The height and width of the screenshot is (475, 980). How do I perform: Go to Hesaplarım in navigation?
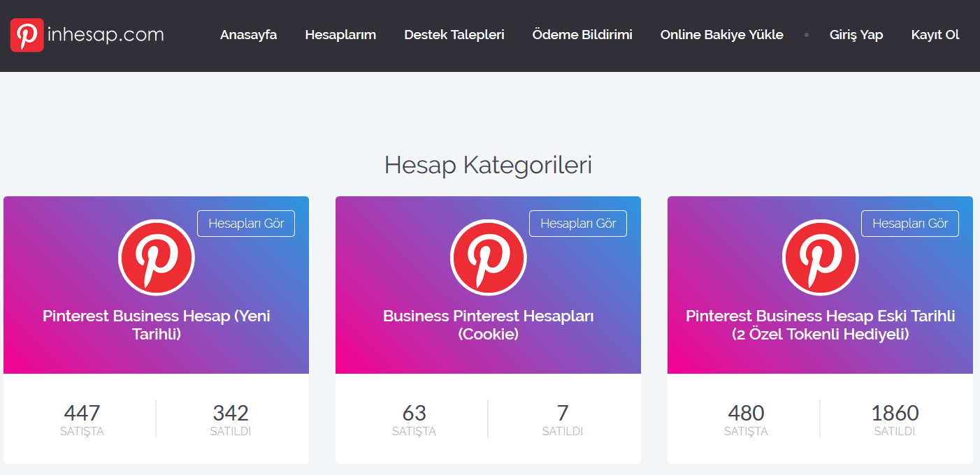pyautogui.click(x=340, y=34)
